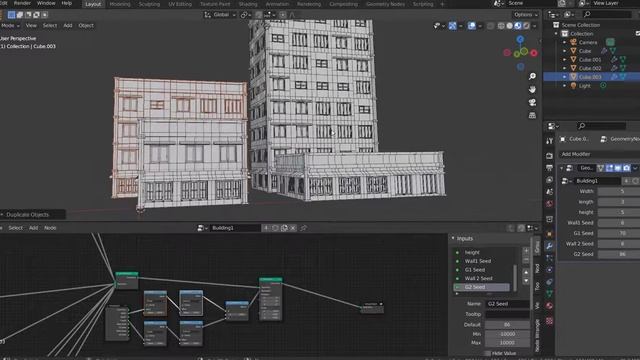Switch orthographic view with grid icon

click(532, 116)
